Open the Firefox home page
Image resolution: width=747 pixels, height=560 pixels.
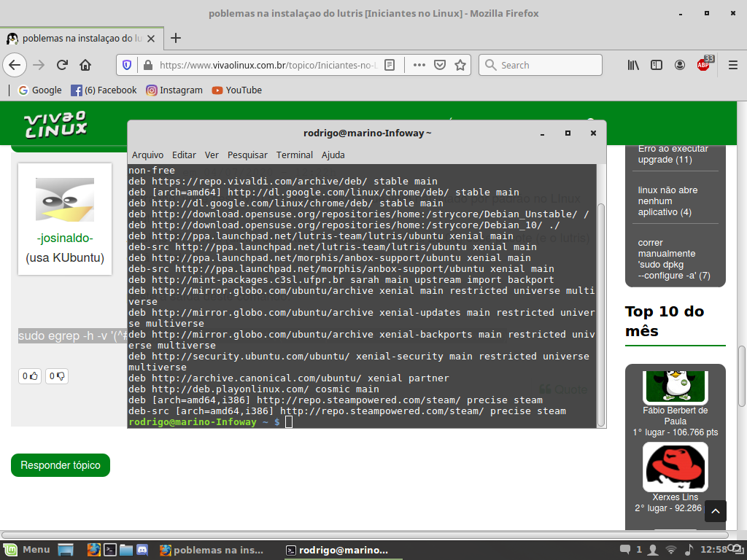(x=85, y=65)
